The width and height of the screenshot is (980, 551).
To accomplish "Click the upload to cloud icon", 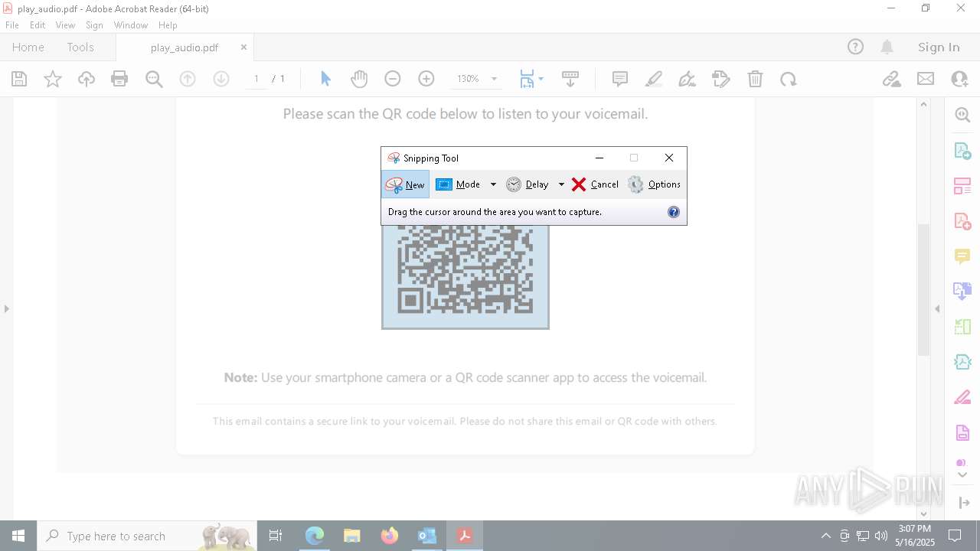I will (x=87, y=79).
